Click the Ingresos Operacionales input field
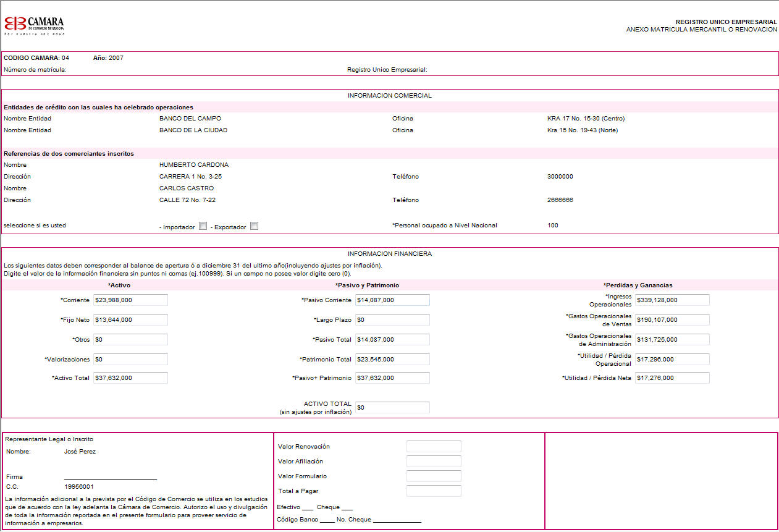Image resolution: width=779 pixels, height=532 pixels. click(x=672, y=300)
